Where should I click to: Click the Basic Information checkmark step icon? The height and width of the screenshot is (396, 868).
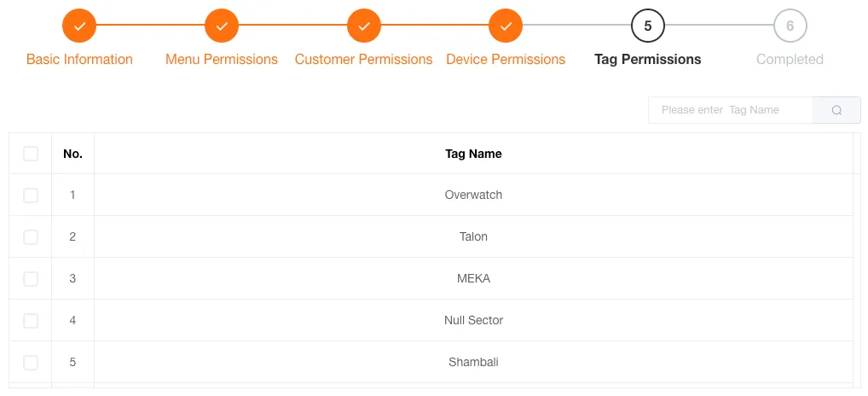click(x=79, y=26)
